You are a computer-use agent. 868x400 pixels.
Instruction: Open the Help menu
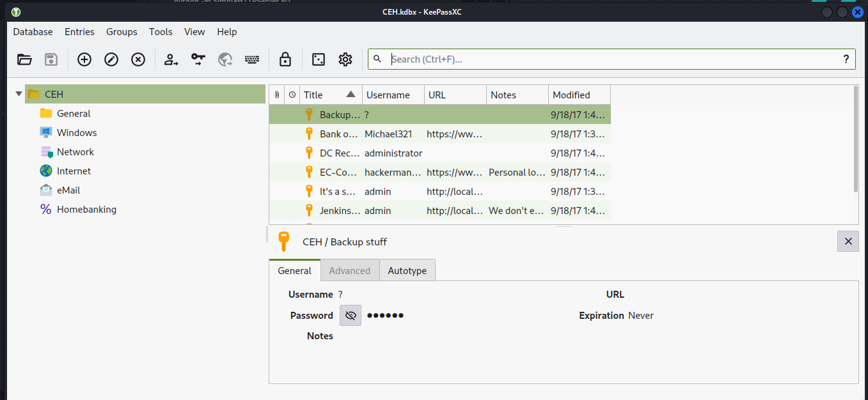(x=227, y=31)
